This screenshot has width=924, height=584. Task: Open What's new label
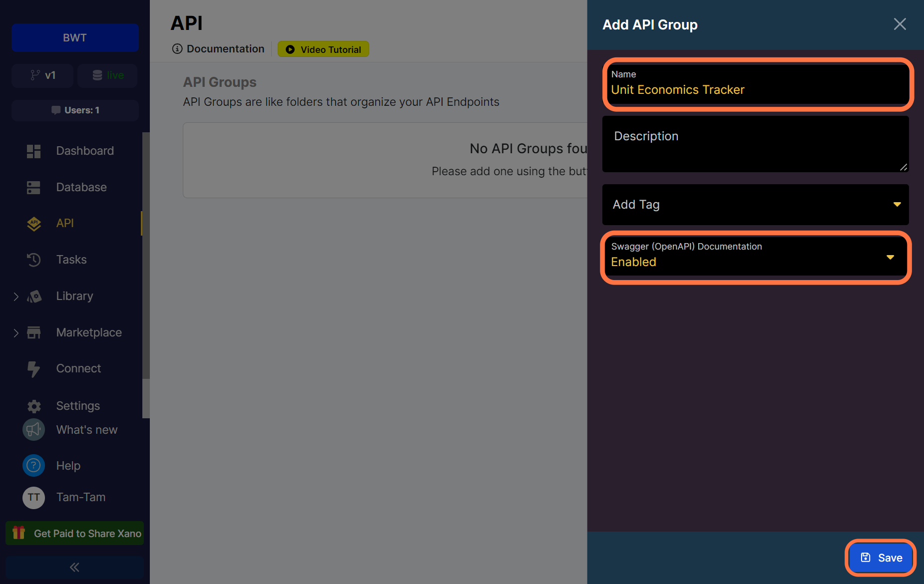[87, 430]
